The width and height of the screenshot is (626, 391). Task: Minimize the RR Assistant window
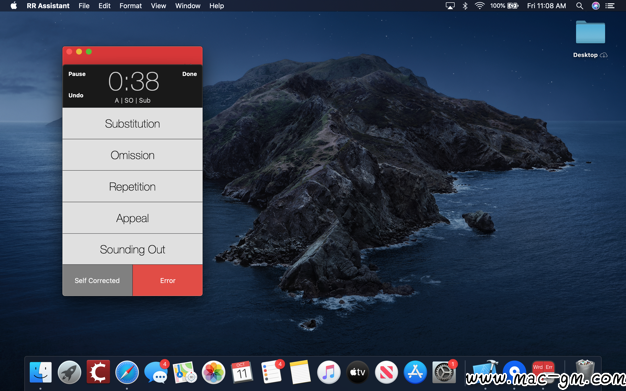pyautogui.click(x=79, y=52)
